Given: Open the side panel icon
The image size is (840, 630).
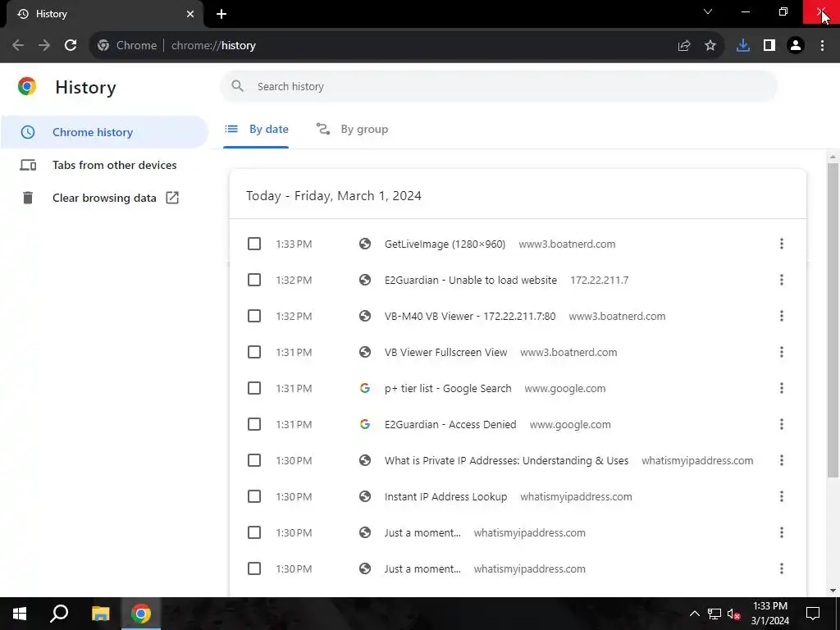Looking at the screenshot, I should 769,46.
